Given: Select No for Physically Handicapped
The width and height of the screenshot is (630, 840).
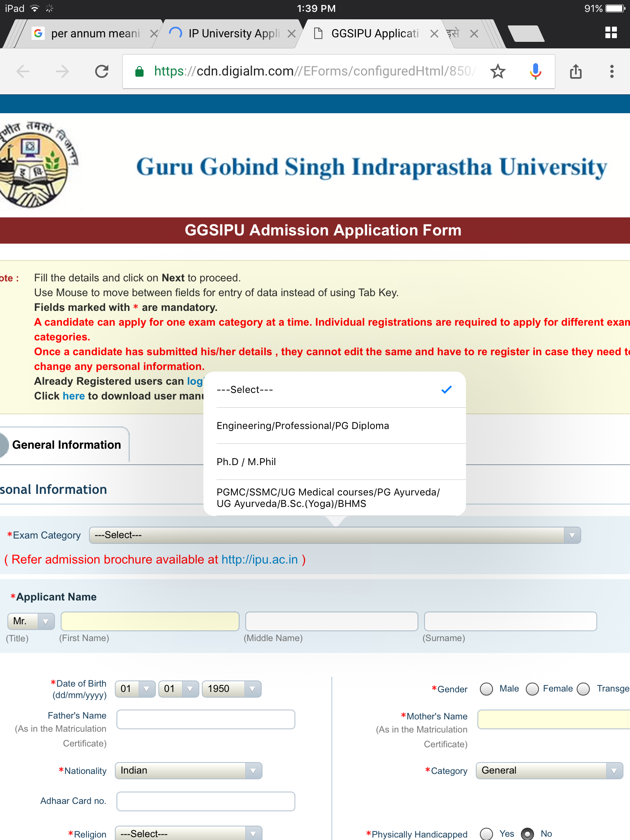Looking at the screenshot, I should point(527,834).
